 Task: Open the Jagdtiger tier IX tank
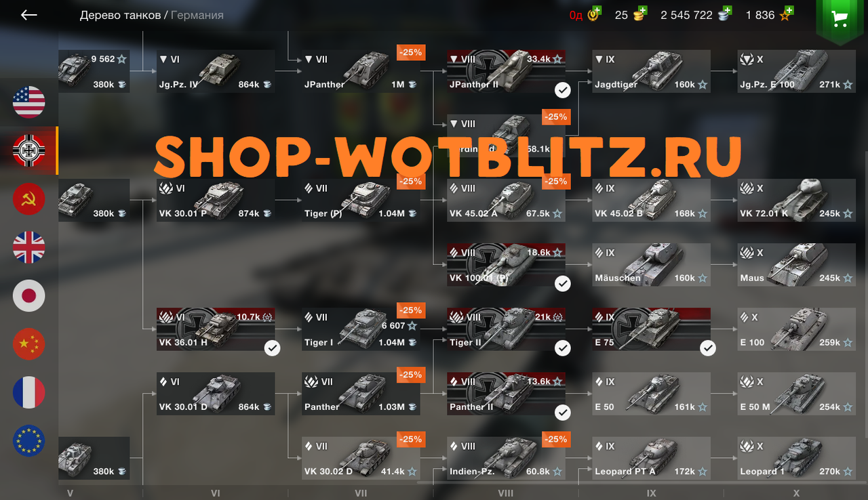[x=652, y=71]
